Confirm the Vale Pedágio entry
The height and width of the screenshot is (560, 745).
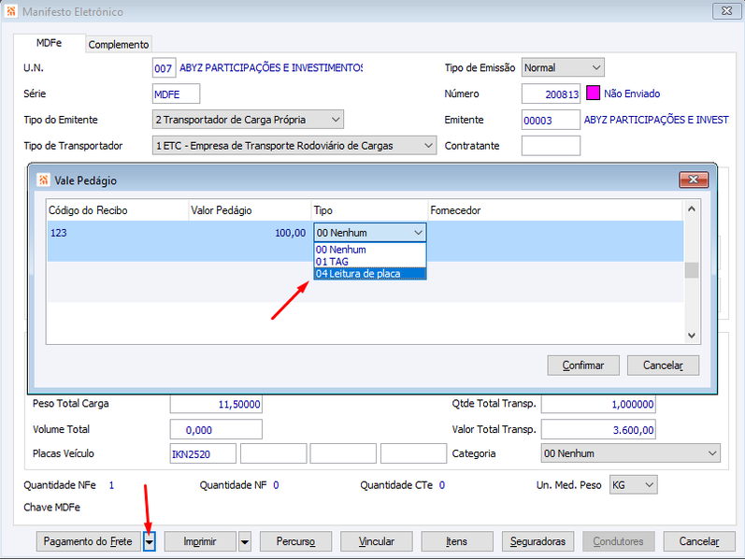click(583, 366)
